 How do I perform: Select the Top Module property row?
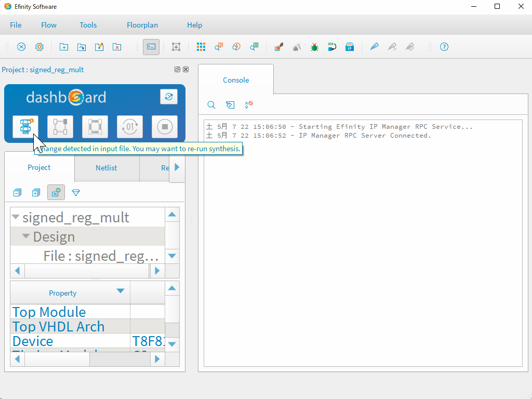pyautogui.click(x=87, y=312)
